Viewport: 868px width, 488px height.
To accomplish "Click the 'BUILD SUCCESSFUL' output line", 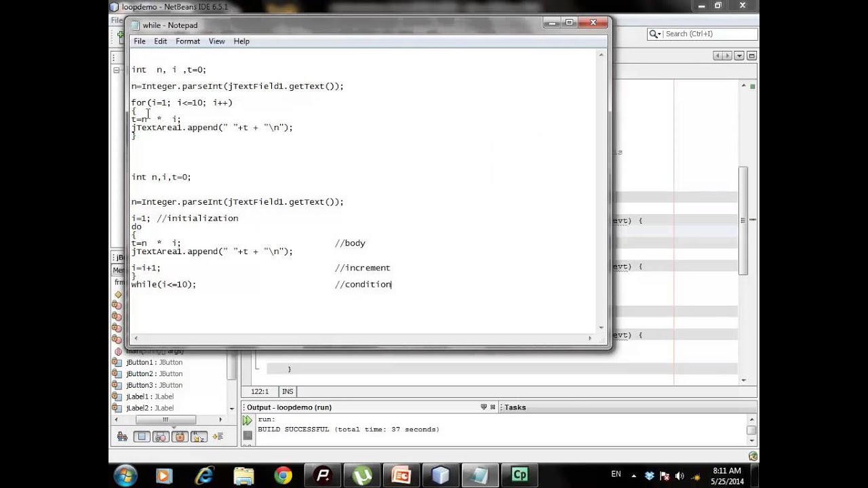I will [349, 430].
